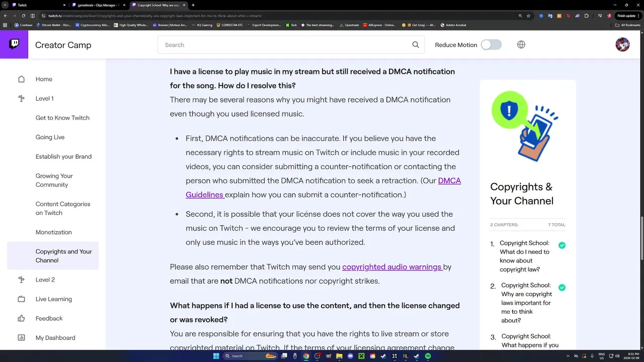Open a new browser tab

click(193, 5)
